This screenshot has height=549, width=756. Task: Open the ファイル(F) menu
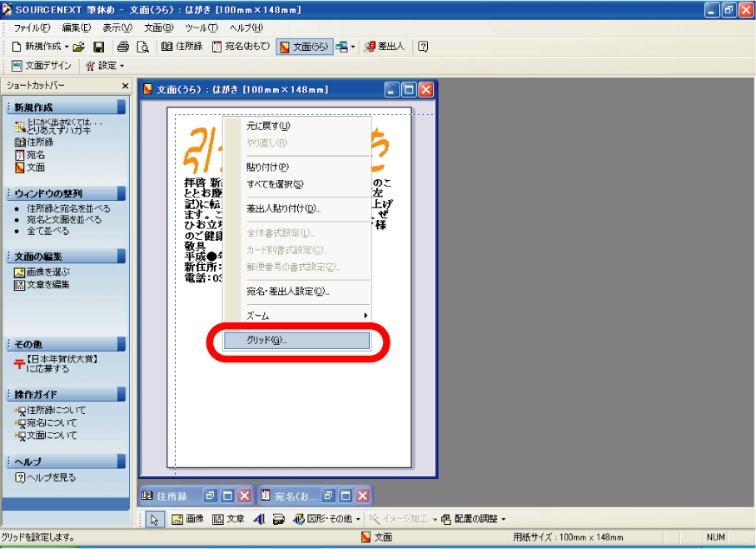pos(32,28)
